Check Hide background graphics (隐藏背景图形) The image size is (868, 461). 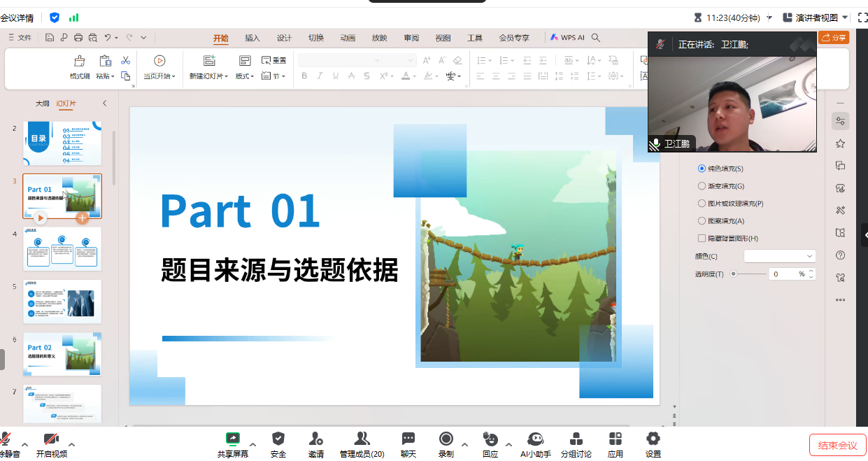(702, 239)
